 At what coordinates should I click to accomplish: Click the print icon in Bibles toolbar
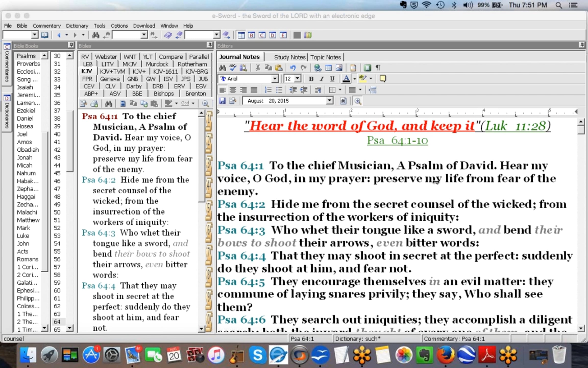(94, 104)
